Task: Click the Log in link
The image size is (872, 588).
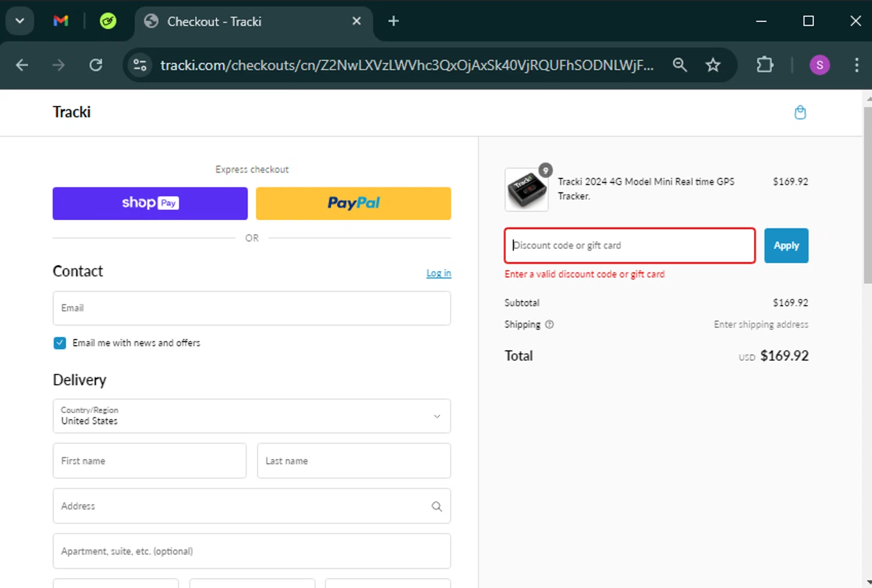Action: (439, 273)
